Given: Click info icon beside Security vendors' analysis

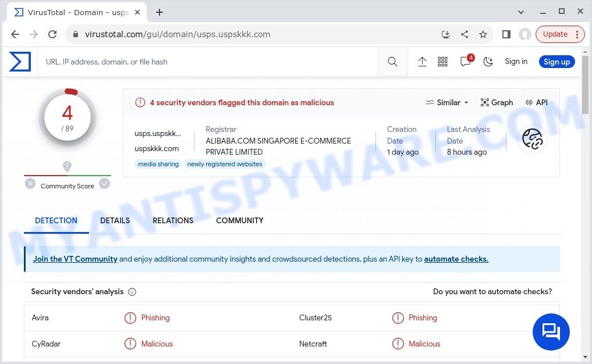Looking at the screenshot, I should [132, 292].
